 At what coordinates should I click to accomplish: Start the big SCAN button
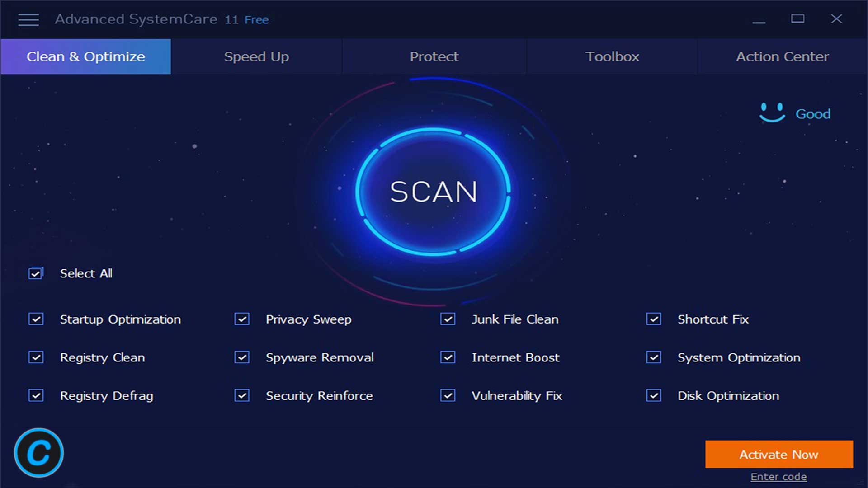(433, 192)
